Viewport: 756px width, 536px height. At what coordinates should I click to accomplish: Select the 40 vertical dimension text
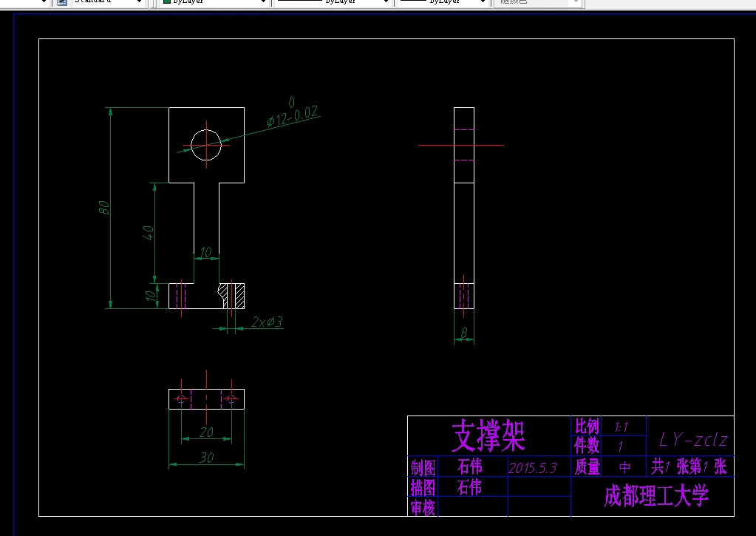coord(148,233)
